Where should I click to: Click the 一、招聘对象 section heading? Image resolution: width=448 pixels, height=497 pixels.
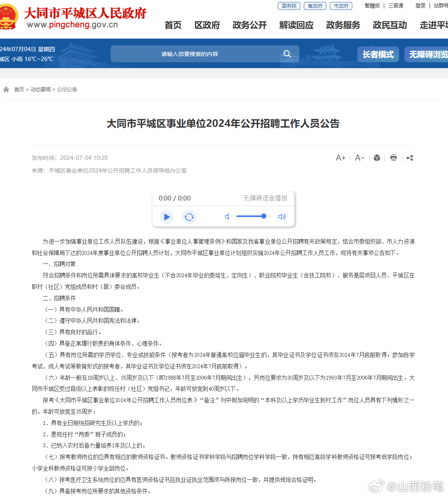59,264
